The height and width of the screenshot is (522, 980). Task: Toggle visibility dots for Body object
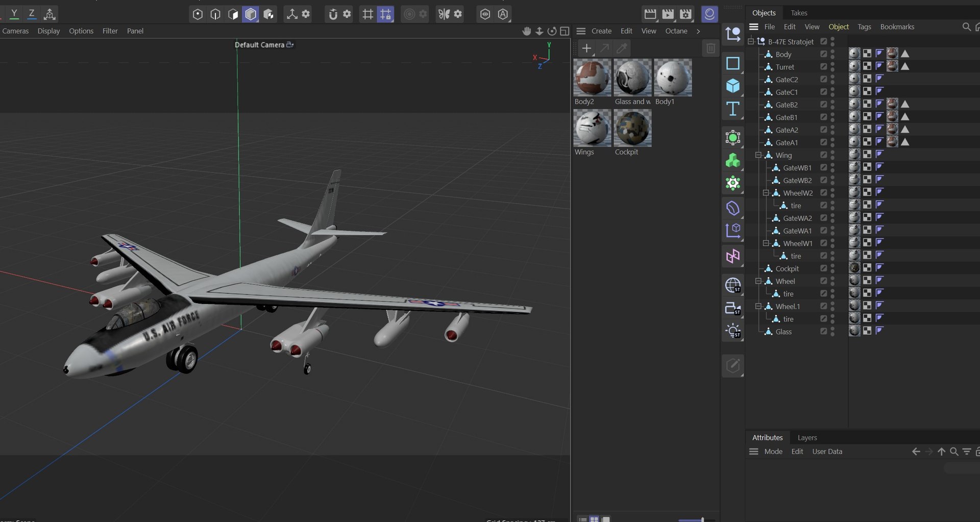(x=832, y=54)
